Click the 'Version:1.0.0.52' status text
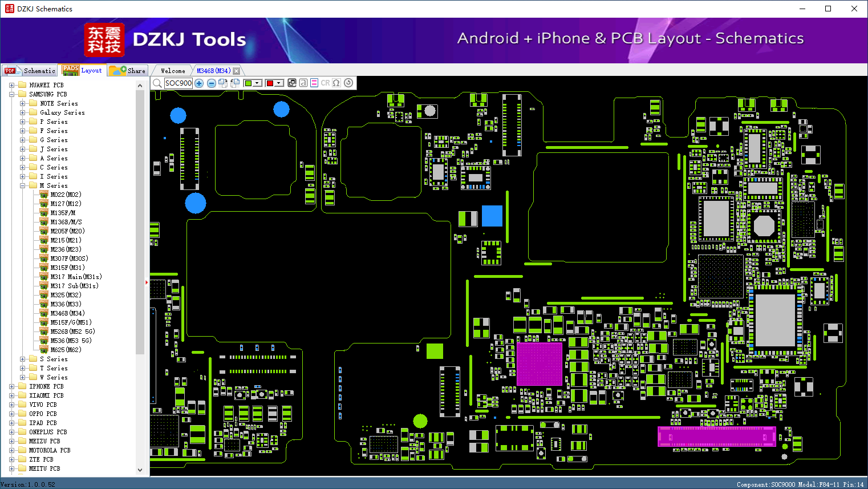Image resolution: width=868 pixels, height=489 pixels. [x=28, y=484]
